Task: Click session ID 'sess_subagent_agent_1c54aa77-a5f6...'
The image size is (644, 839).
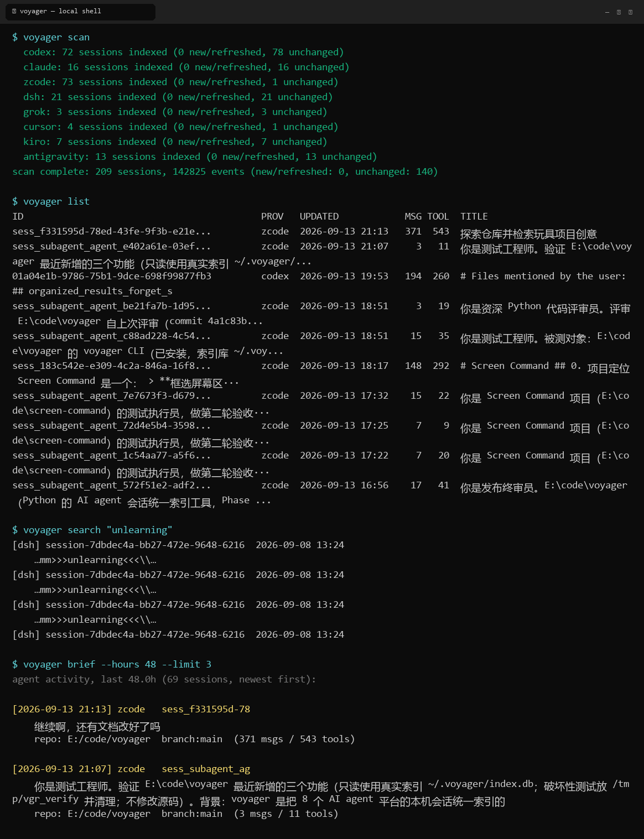Action: tap(112, 455)
